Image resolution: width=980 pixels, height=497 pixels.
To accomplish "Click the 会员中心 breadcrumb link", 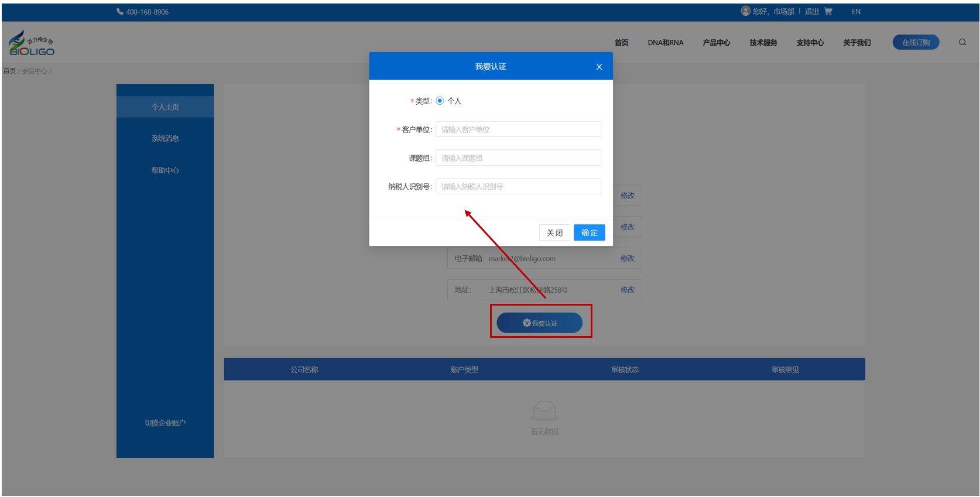I will (35, 71).
